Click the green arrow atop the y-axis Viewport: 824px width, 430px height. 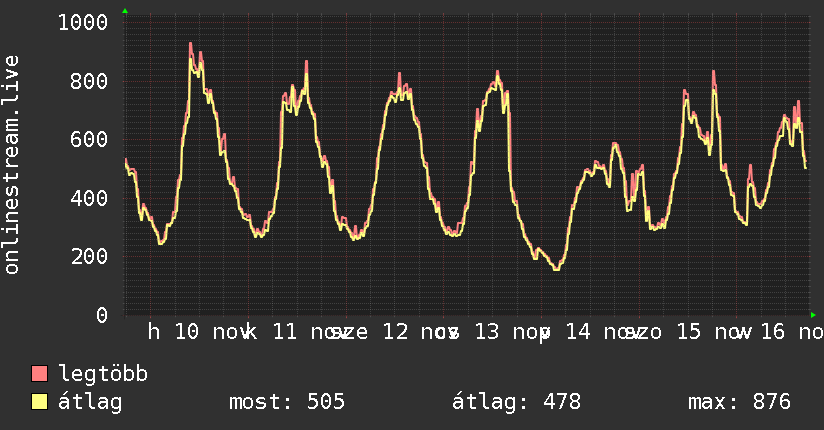coord(125,11)
